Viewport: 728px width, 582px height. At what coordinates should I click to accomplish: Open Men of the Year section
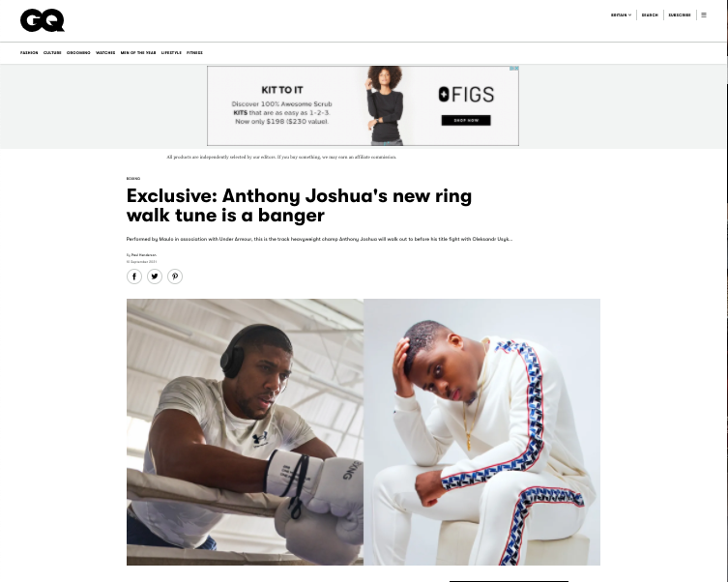tap(138, 53)
